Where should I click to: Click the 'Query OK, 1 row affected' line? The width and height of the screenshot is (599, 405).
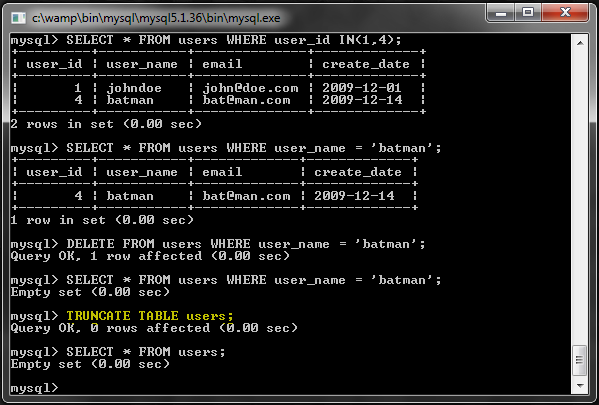(x=150, y=256)
